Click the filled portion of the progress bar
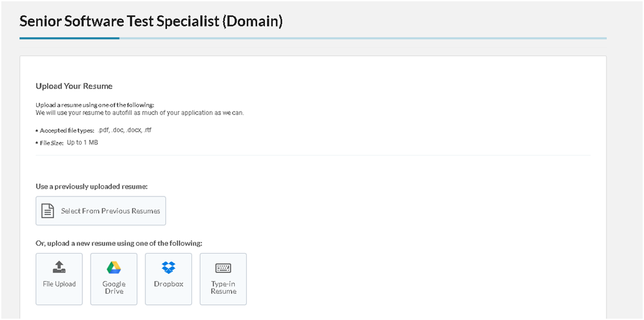 click(70, 38)
